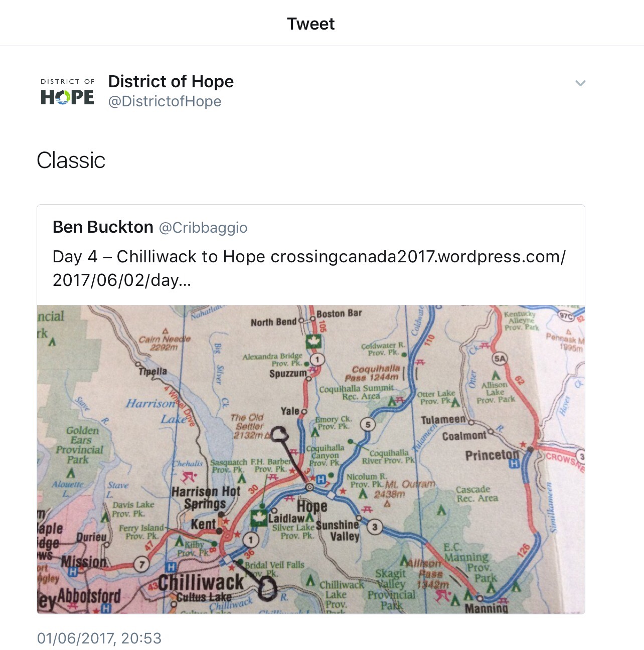Open the @DistrictofHope handle

[165, 101]
